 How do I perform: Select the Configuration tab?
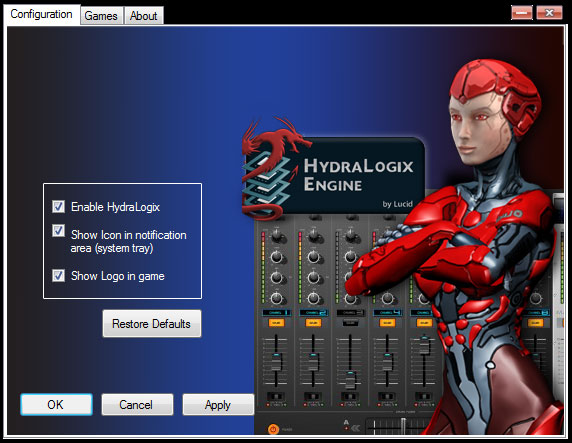click(x=41, y=14)
